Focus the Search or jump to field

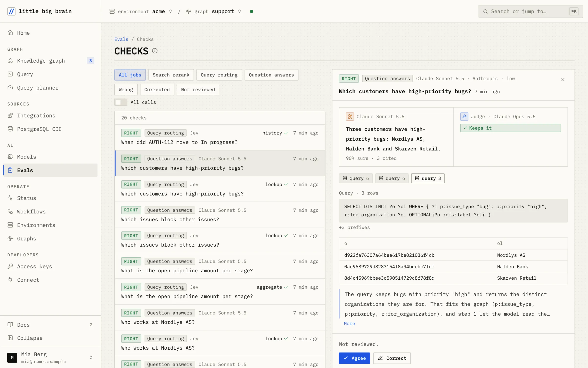coord(531,11)
